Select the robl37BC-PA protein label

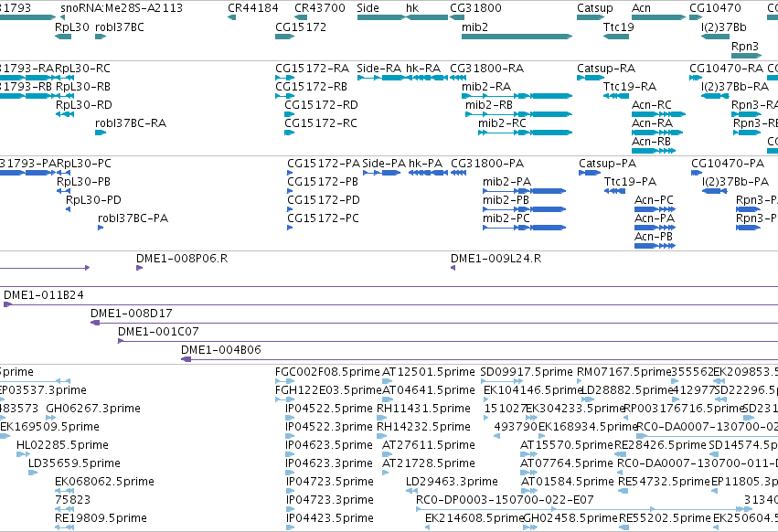tap(133, 218)
